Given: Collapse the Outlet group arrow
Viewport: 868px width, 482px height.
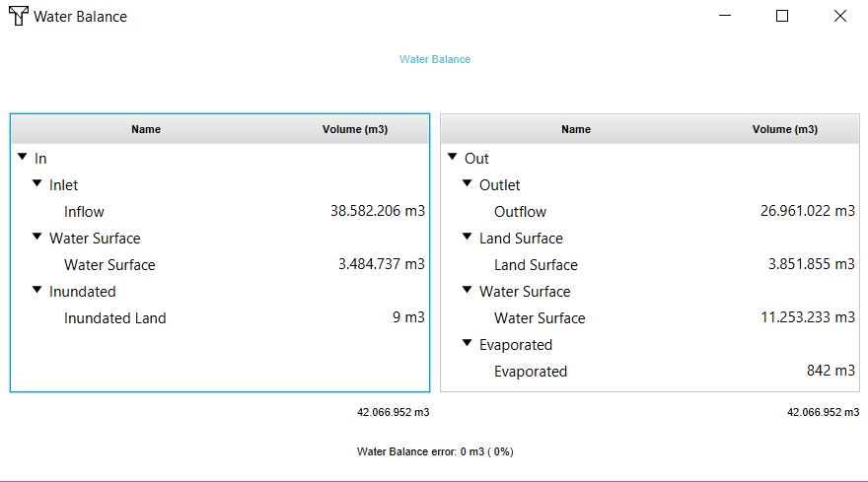Looking at the screenshot, I should 468,183.
